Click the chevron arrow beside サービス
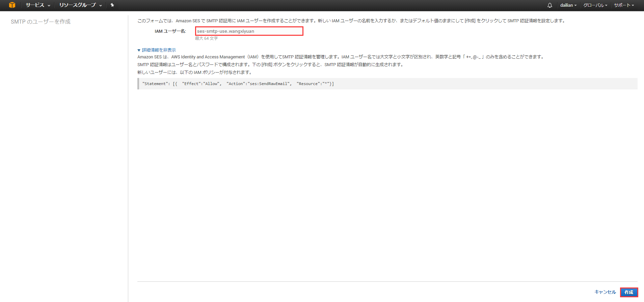 (x=49, y=5)
